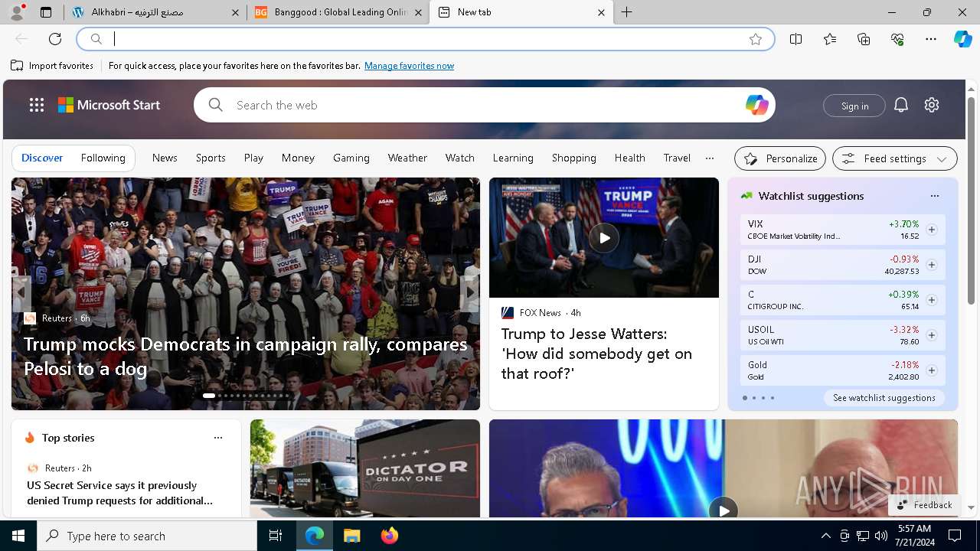Screen dimensions: 980x551
Task: Open Trump mocks Democrats headline
Action: point(246,357)
